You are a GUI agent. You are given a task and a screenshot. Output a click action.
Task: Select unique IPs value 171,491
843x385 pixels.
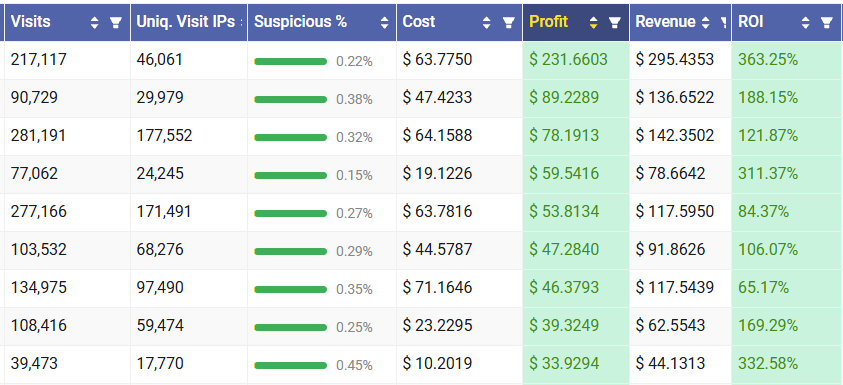[x=163, y=211]
